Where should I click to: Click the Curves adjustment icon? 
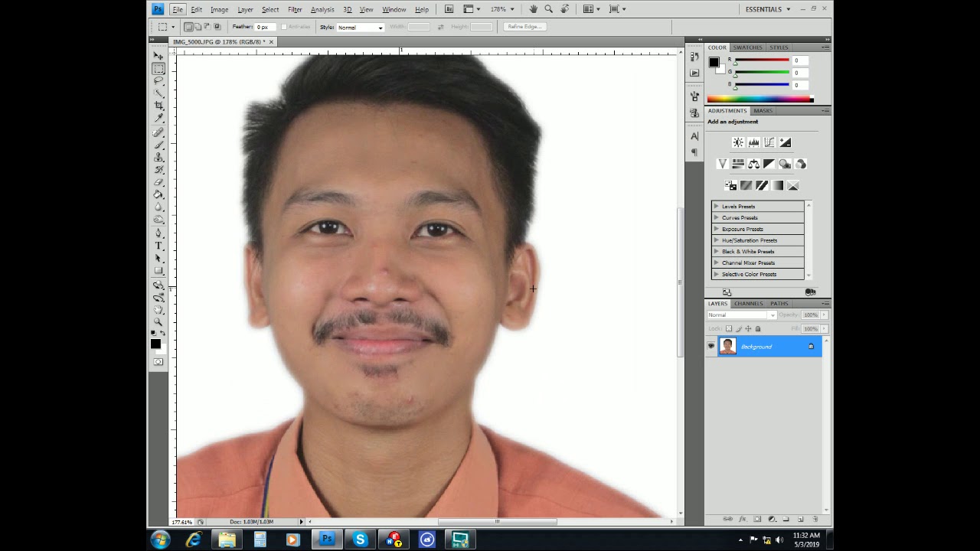click(x=769, y=142)
